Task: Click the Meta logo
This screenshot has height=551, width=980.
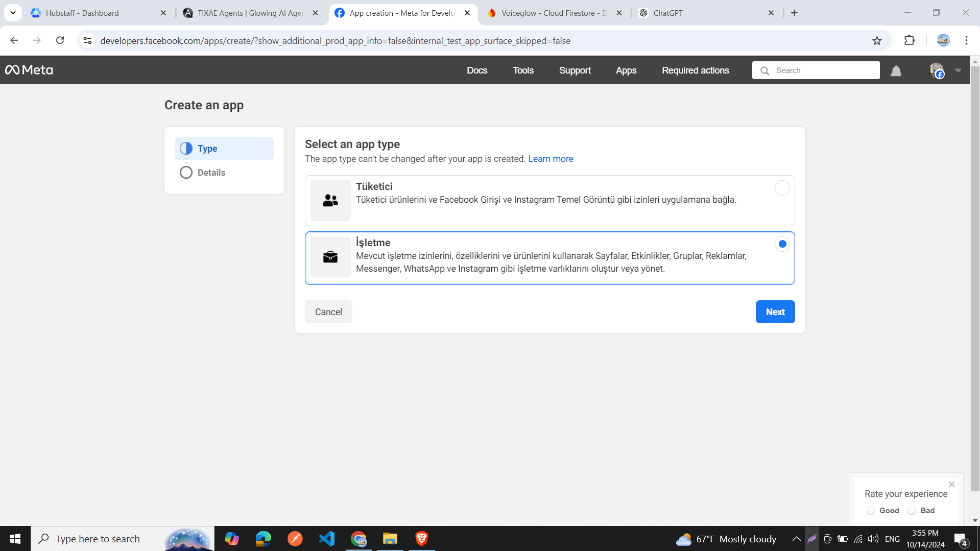Action: click(29, 70)
